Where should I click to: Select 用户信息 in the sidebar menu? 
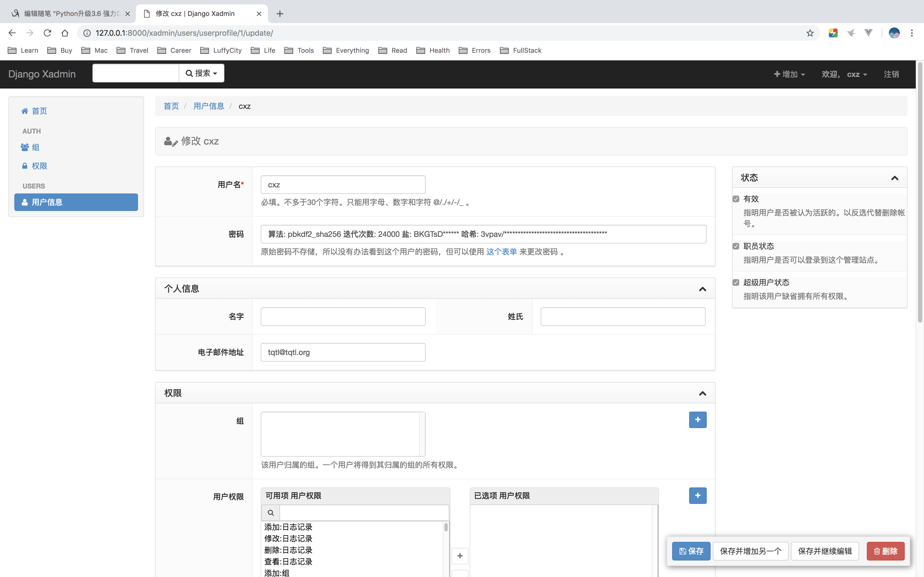pos(76,202)
